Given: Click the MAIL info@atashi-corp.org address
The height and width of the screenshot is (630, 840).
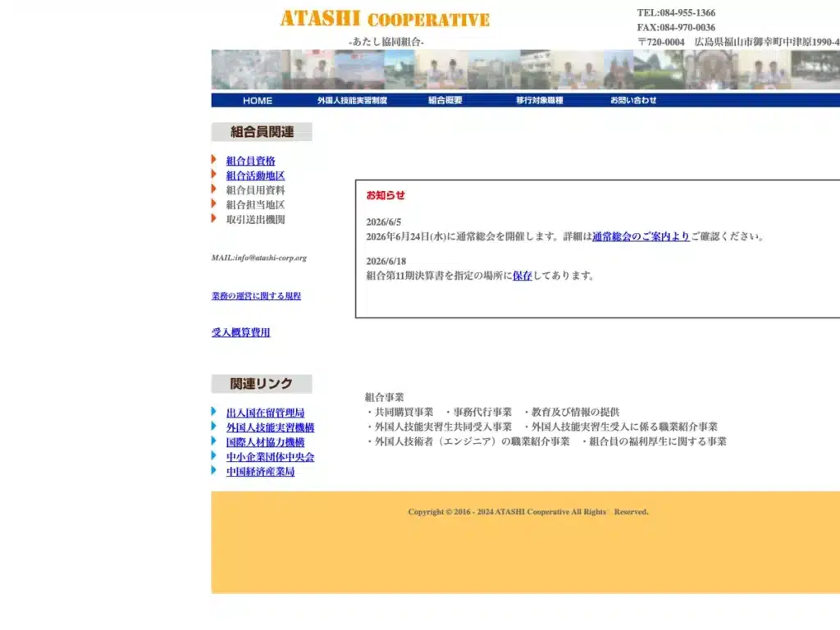Looking at the screenshot, I should tap(258, 258).
